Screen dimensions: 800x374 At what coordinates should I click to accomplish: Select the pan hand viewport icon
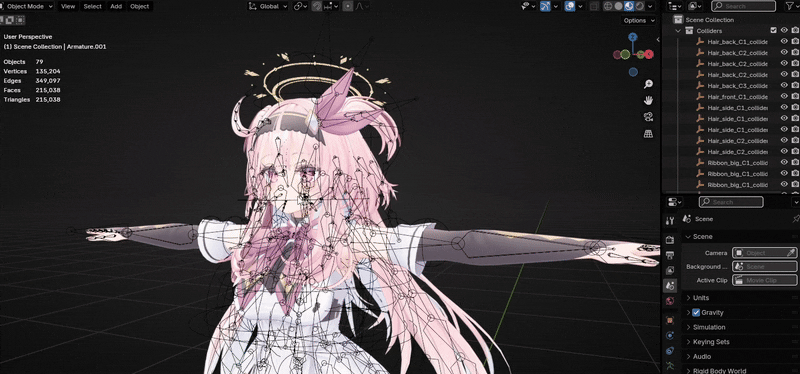point(648,101)
